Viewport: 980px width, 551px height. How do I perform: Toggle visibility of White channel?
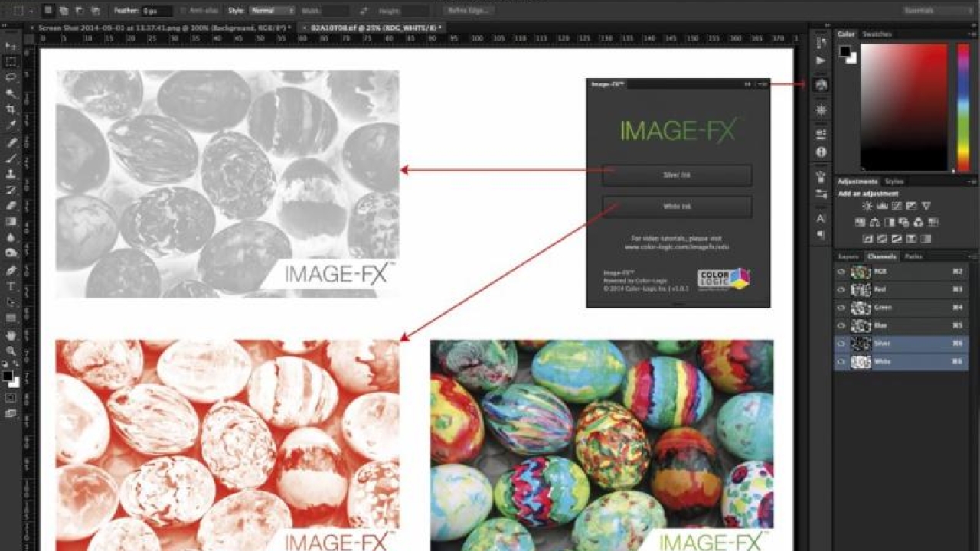tap(841, 361)
